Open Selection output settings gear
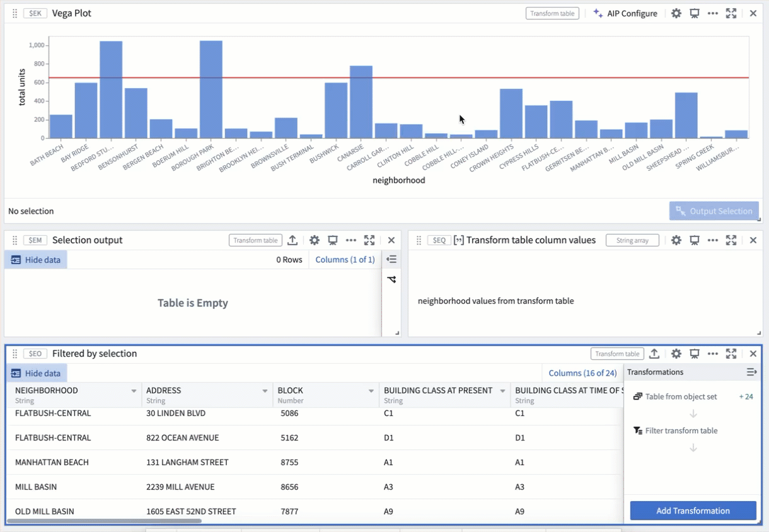 (x=315, y=240)
